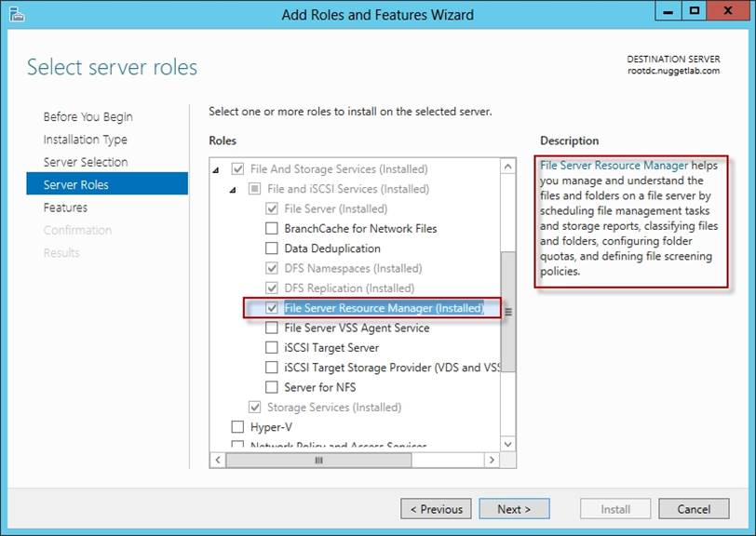Click the Results step
The width and height of the screenshot is (756, 536).
click(61, 252)
